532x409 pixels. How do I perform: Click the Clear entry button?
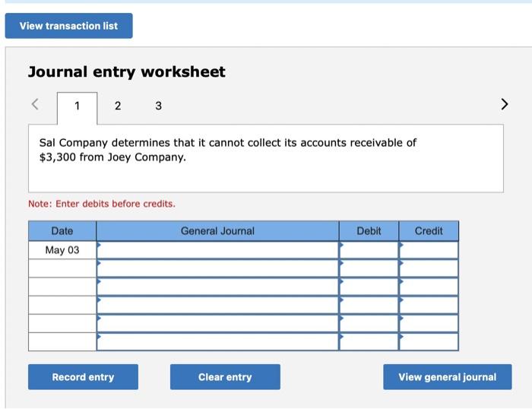point(225,377)
